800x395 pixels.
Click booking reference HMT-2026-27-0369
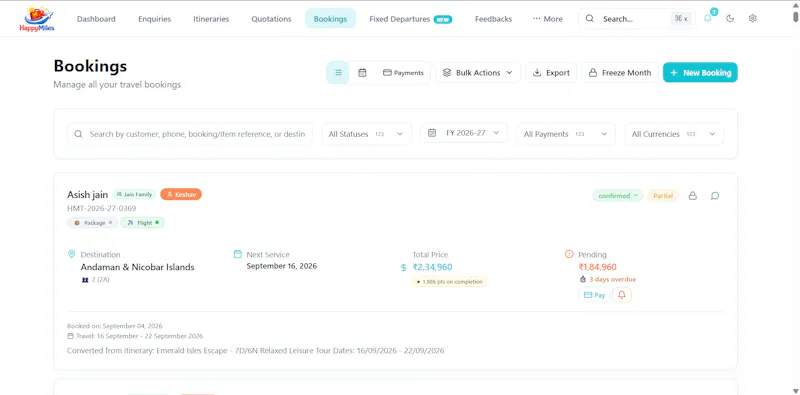click(x=102, y=208)
